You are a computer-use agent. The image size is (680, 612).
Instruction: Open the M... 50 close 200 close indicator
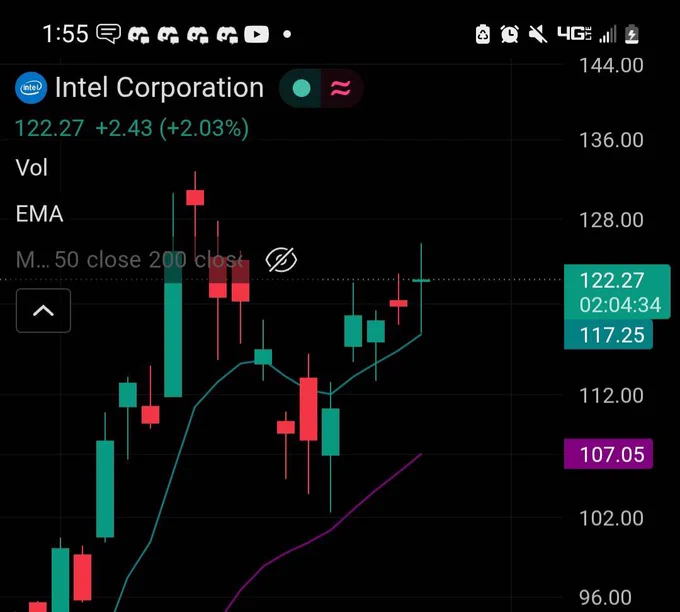click(129, 260)
